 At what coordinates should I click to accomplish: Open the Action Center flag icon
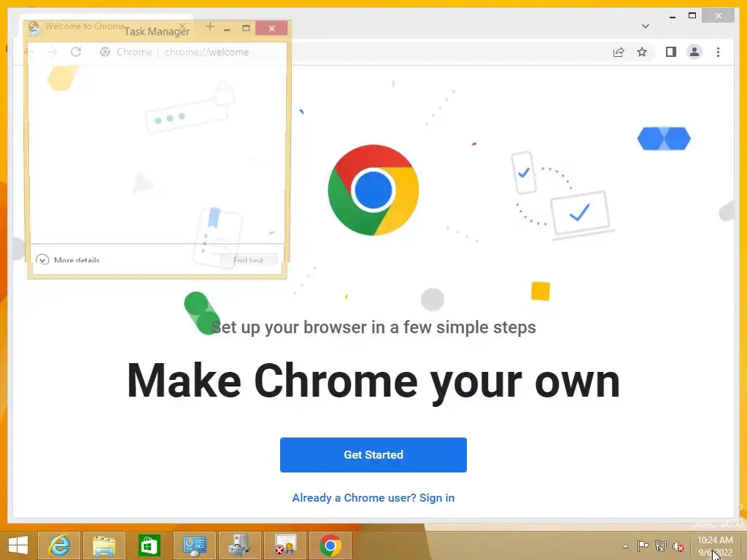coord(643,546)
